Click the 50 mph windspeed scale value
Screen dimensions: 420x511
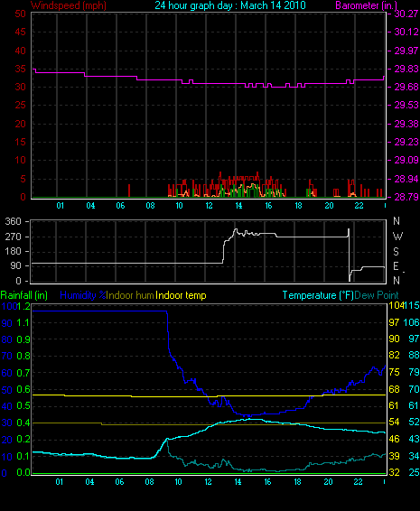click(20, 14)
